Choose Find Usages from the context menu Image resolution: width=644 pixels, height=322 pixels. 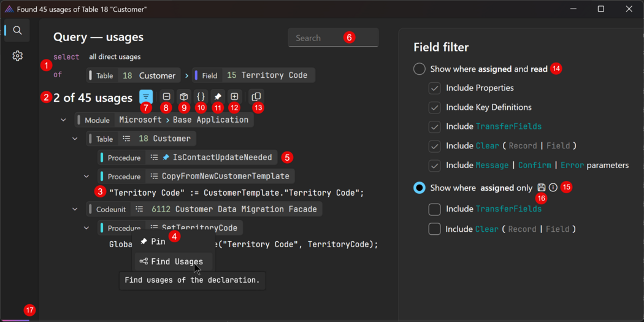pos(177,262)
